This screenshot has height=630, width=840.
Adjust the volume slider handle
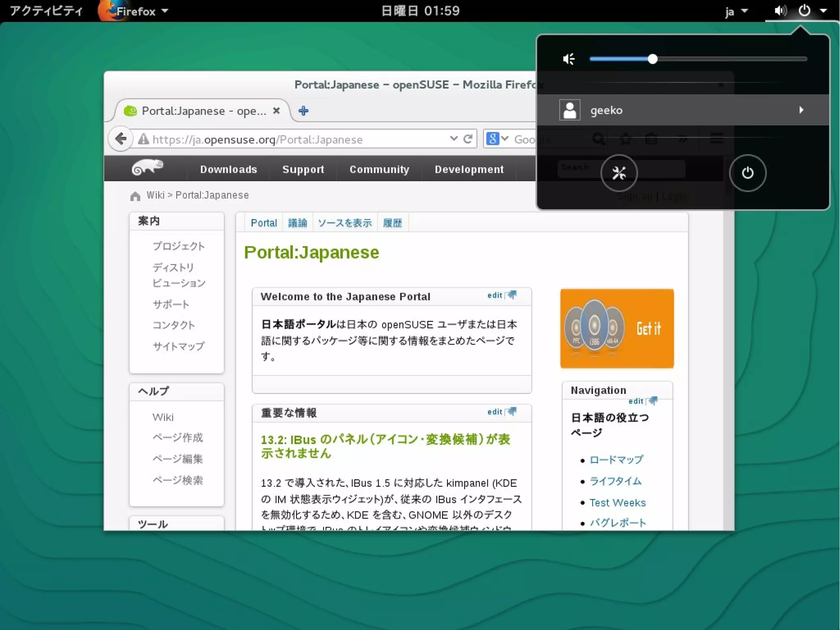653,59
